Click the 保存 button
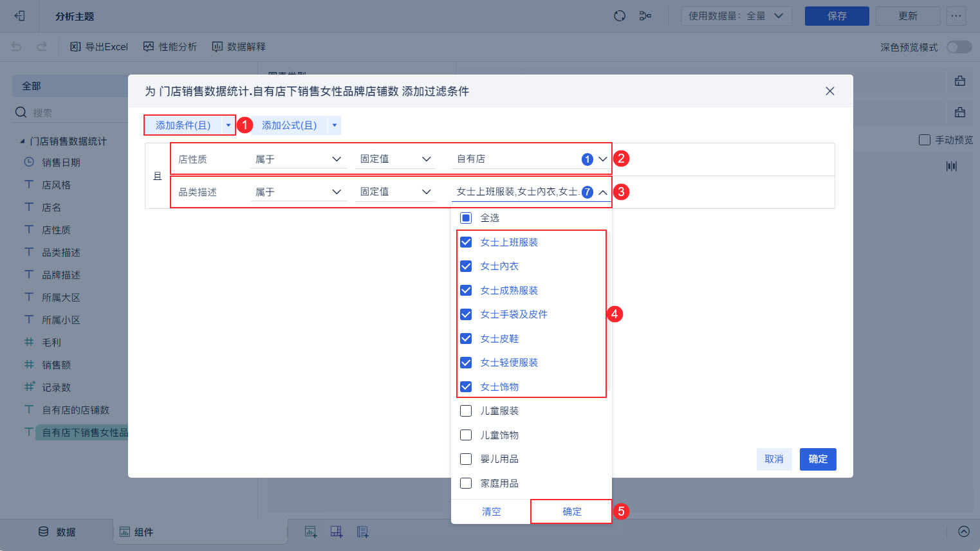The width and height of the screenshot is (980, 551). (837, 16)
